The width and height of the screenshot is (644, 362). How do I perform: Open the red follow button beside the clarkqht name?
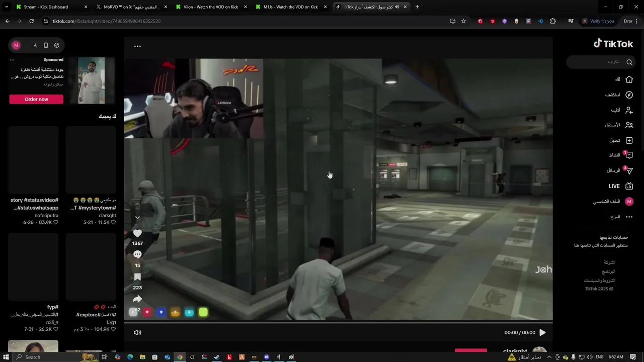coord(471,351)
